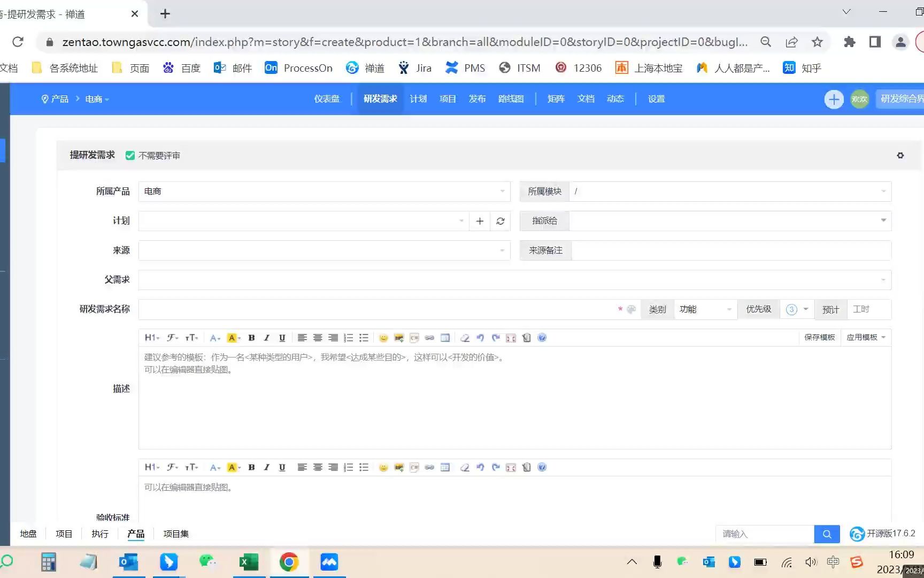This screenshot has height=578, width=924.
Task: Add a new plan using the plus icon
Action: (x=479, y=220)
